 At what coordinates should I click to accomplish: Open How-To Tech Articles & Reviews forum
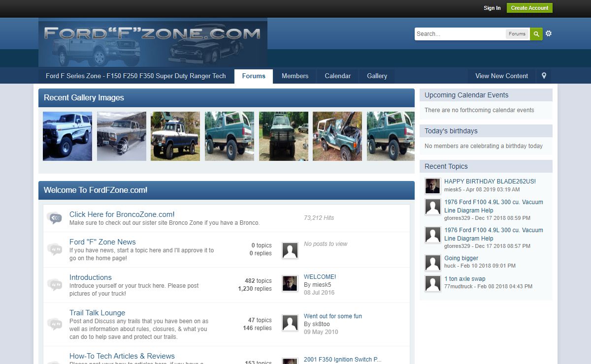tap(122, 356)
